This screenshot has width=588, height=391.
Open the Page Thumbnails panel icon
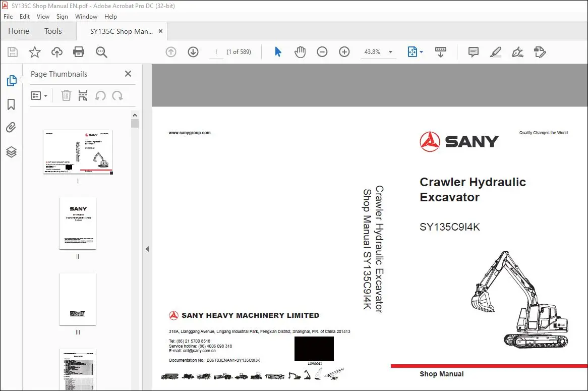pos(11,80)
